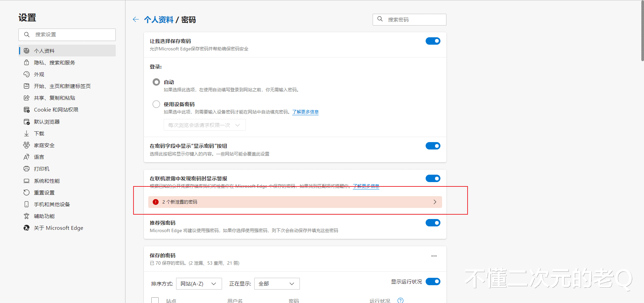Check the select-all checkbox beside 站点
Image resolution: width=644 pixels, height=303 pixels.
[155, 300]
